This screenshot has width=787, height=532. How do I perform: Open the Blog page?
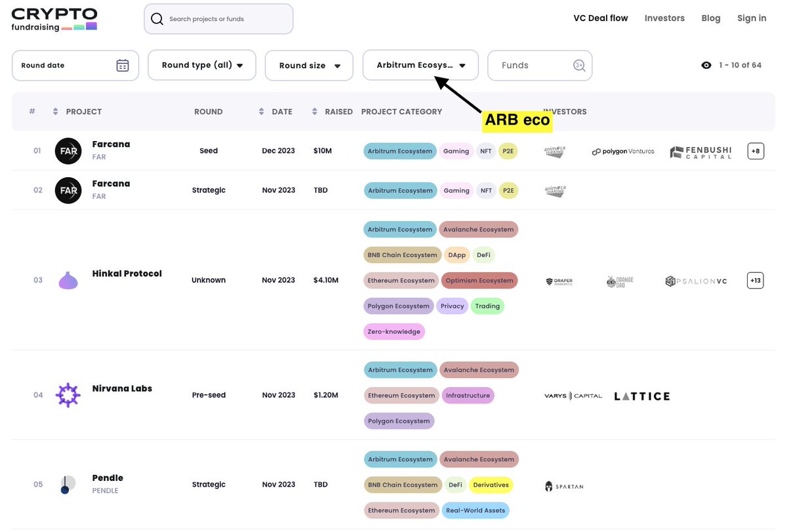pyautogui.click(x=711, y=18)
